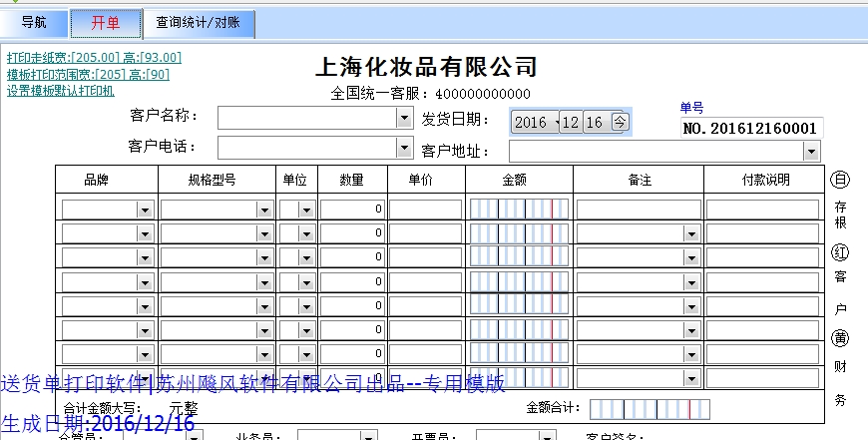868x440 pixels.
Task: Click the 单价 column header
Action: pos(421,180)
